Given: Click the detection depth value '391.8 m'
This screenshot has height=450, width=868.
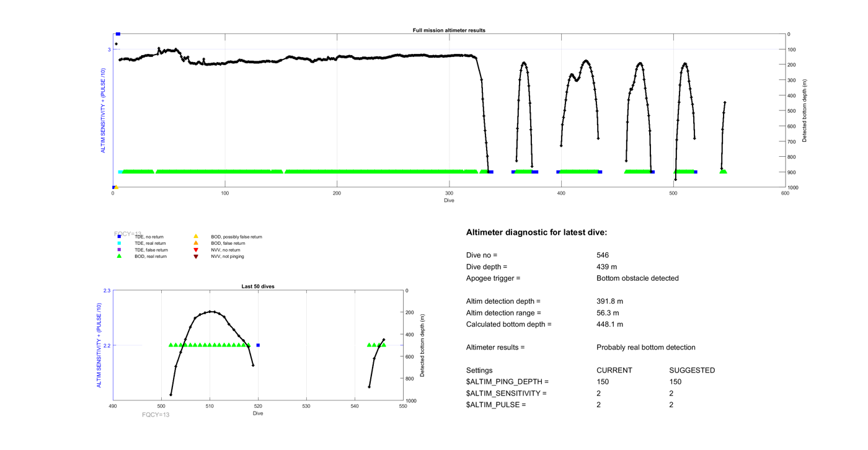Looking at the screenshot, I should pos(609,301).
